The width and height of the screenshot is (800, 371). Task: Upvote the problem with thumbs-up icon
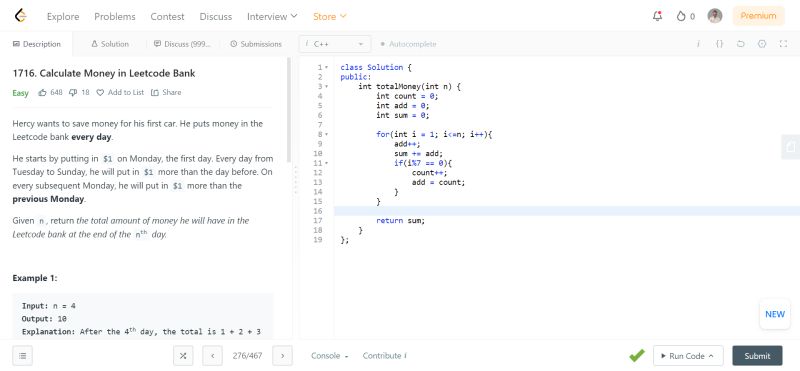point(42,92)
